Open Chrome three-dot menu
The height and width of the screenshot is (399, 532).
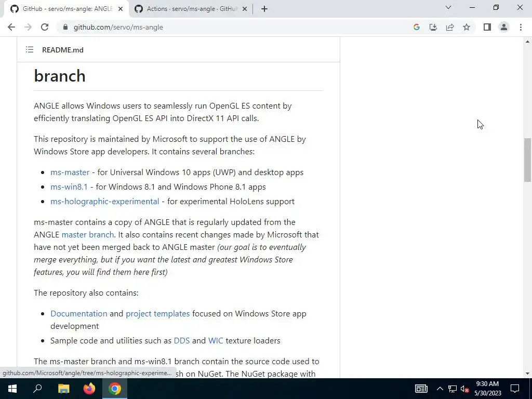pyautogui.click(x=521, y=27)
